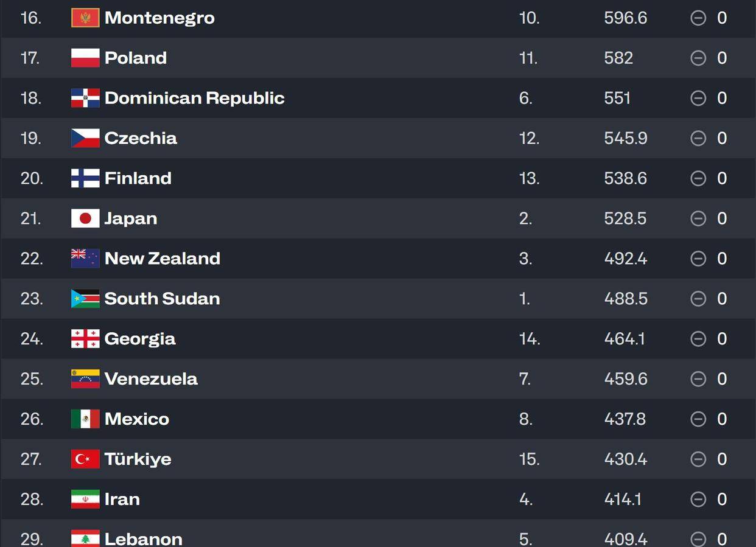Open the Czechia team link
The width and height of the screenshot is (756, 547).
(x=141, y=138)
